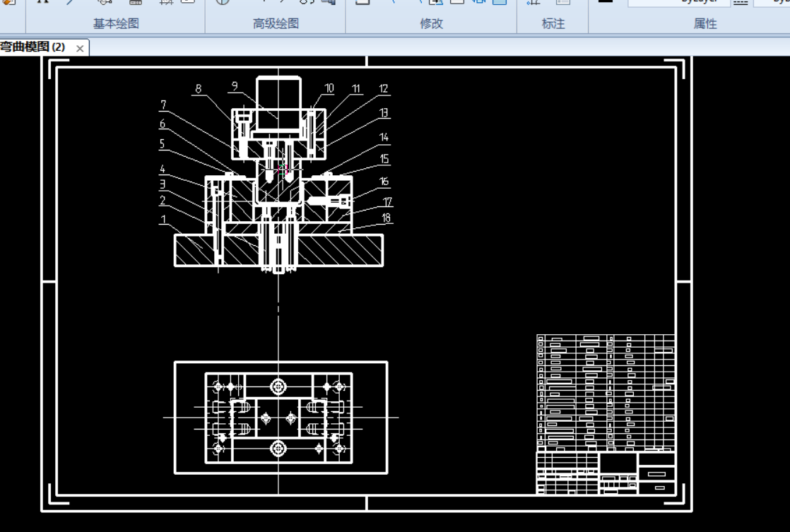Select part balloon number 2
790x532 pixels.
(x=163, y=201)
